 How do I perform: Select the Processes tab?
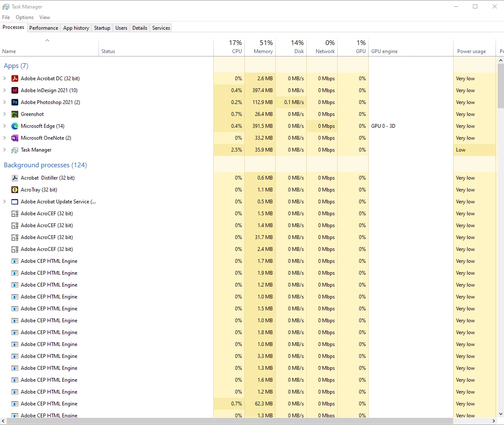[14, 27]
